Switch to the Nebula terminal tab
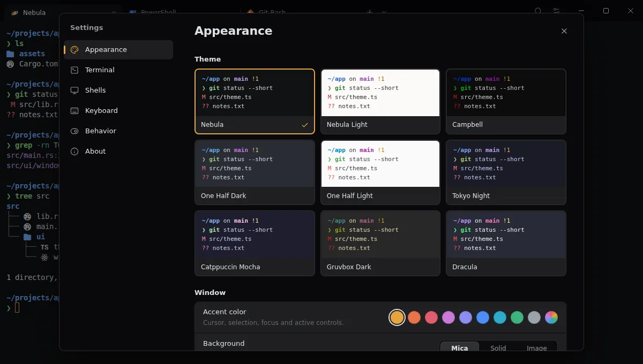The image size is (643, 364). 63,12
